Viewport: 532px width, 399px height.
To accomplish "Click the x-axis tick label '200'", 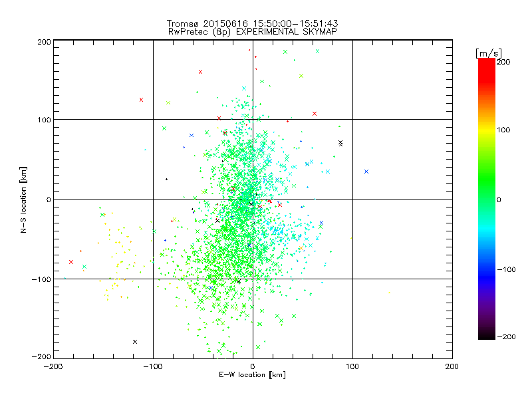I will coord(452,366).
